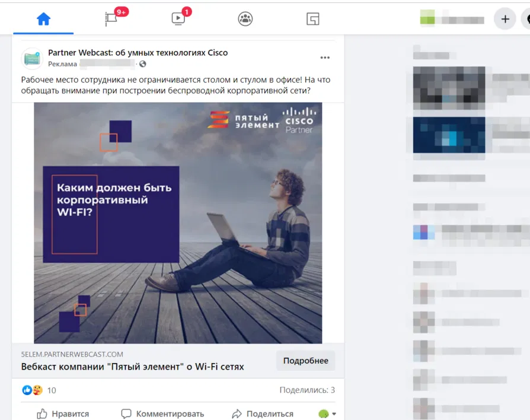530x420 pixels.
Task: Open the Partner Webcast page name link
Action: (138, 53)
